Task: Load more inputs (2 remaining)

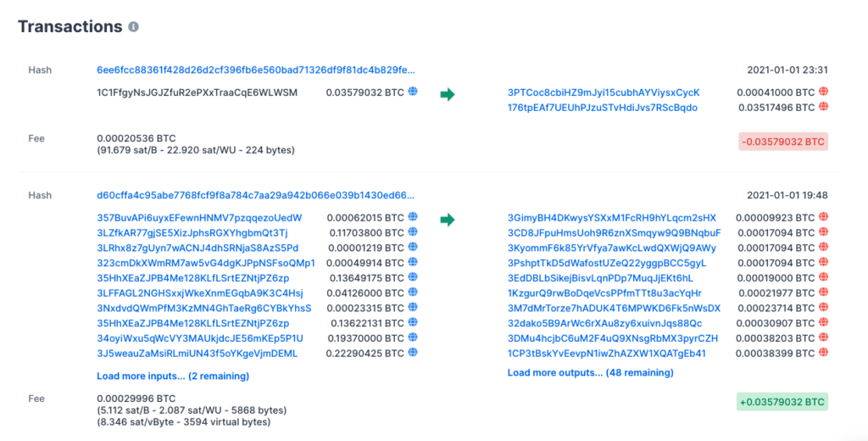Action: point(173,377)
